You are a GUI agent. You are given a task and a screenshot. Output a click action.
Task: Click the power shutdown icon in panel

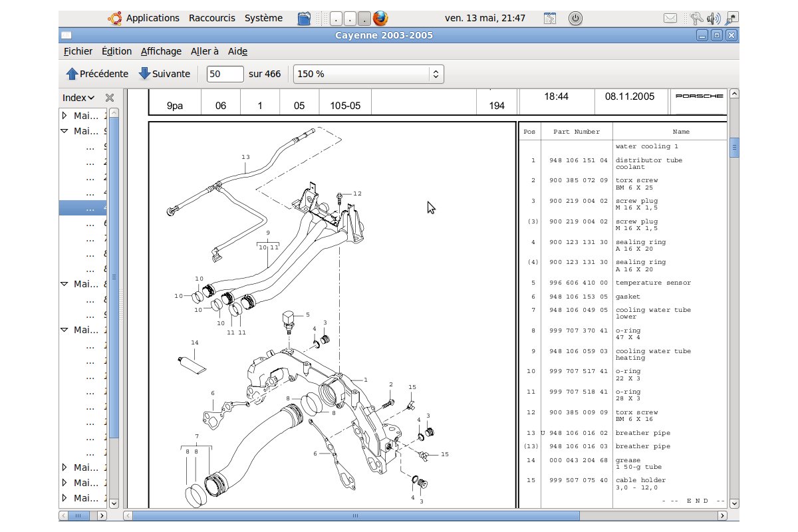click(x=576, y=18)
